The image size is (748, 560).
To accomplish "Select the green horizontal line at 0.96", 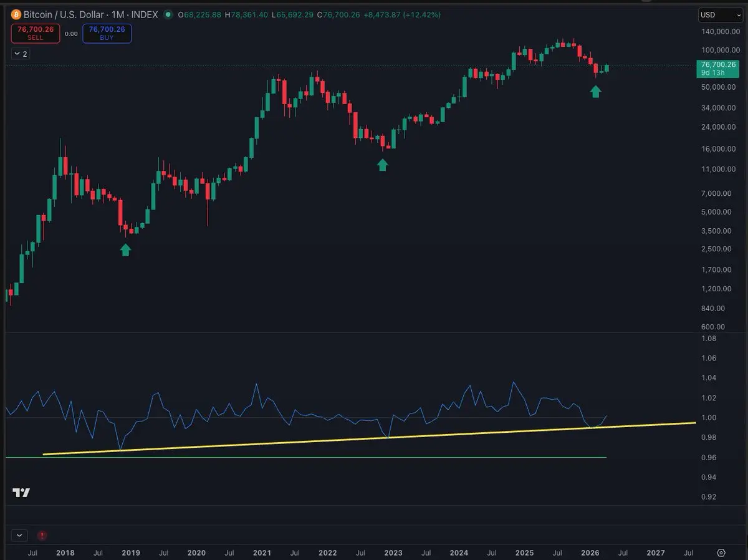I will tap(312, 458).
